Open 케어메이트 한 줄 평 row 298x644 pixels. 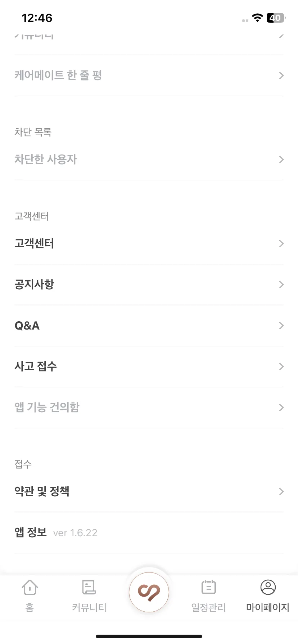(149, 75)
